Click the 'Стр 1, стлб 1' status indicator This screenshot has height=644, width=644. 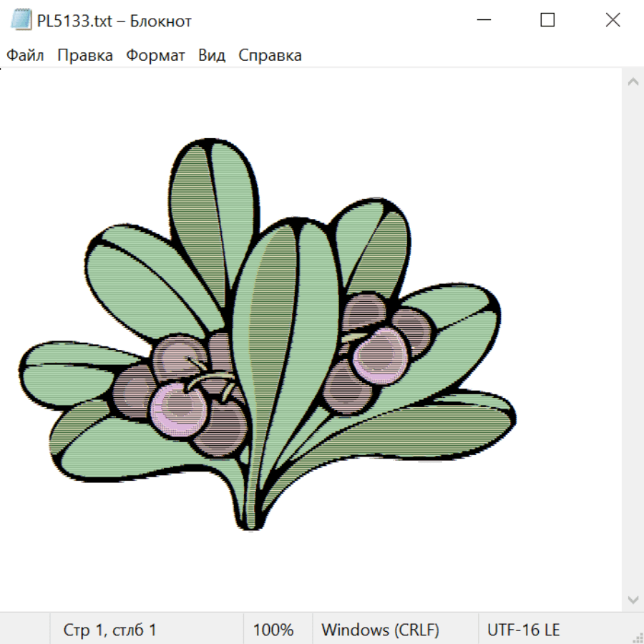[109, 630]
